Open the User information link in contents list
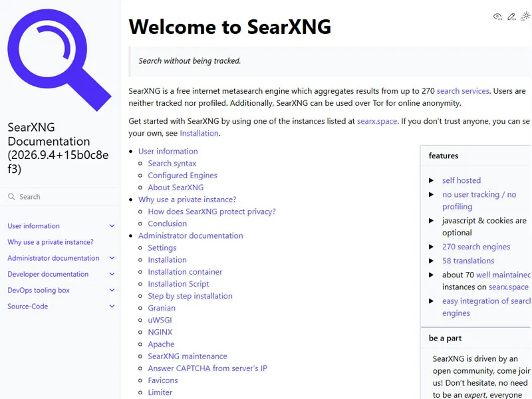The height and width of the screenshot is (399, 532). coord(168,152)
